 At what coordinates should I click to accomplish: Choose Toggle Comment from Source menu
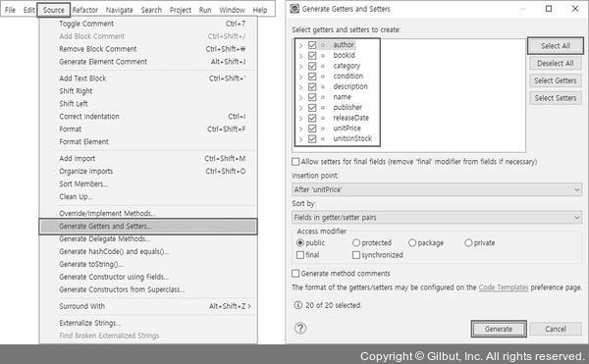click(148, 24)
